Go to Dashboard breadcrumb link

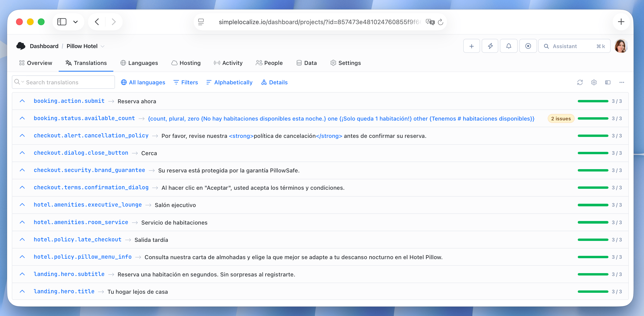click(44, 46)
